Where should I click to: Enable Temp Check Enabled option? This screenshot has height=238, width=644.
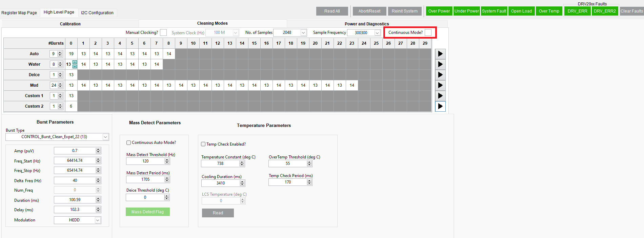[203, 144]
